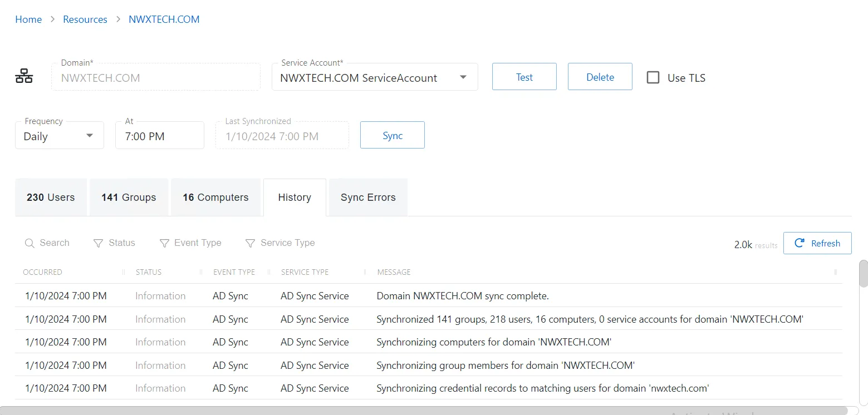Click the NWXTECH.COM breadcrumb link

(x=164, y=19)
